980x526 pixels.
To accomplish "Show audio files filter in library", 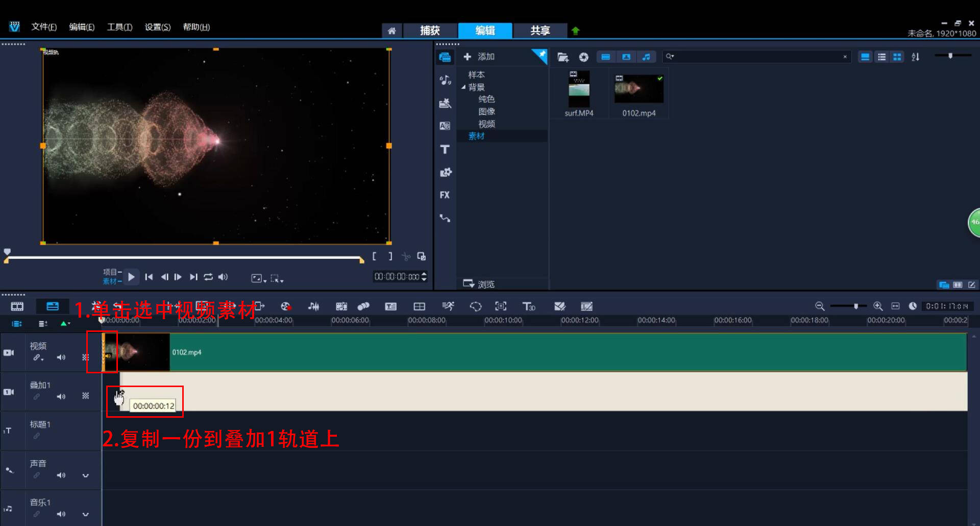I will (x=646, y=57).
